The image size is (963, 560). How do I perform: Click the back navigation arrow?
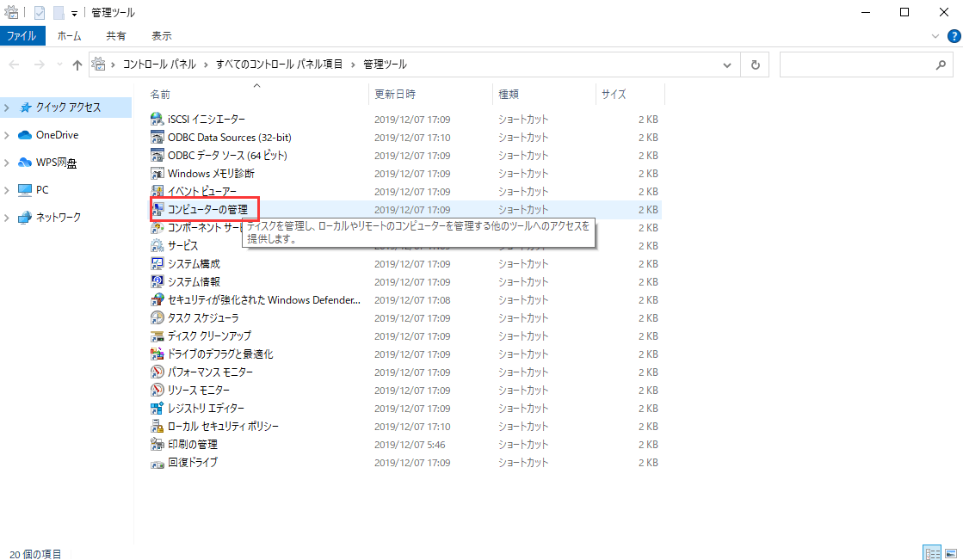click(13, 64)
